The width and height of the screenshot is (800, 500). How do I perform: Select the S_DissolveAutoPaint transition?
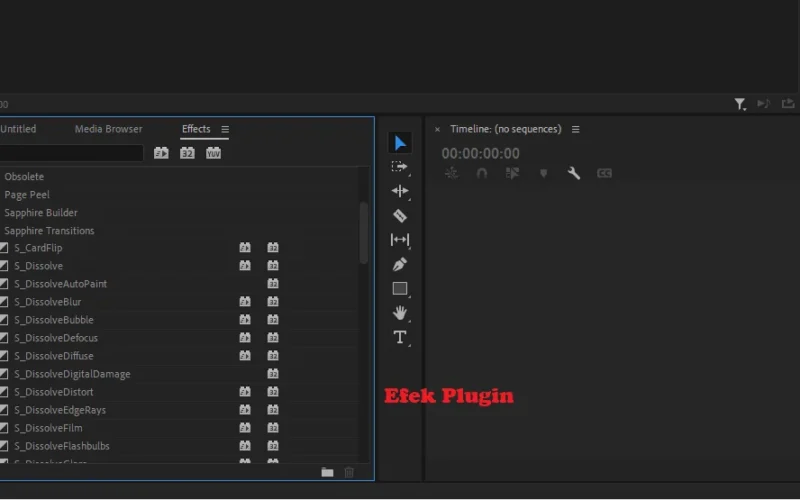click(61, 284)
